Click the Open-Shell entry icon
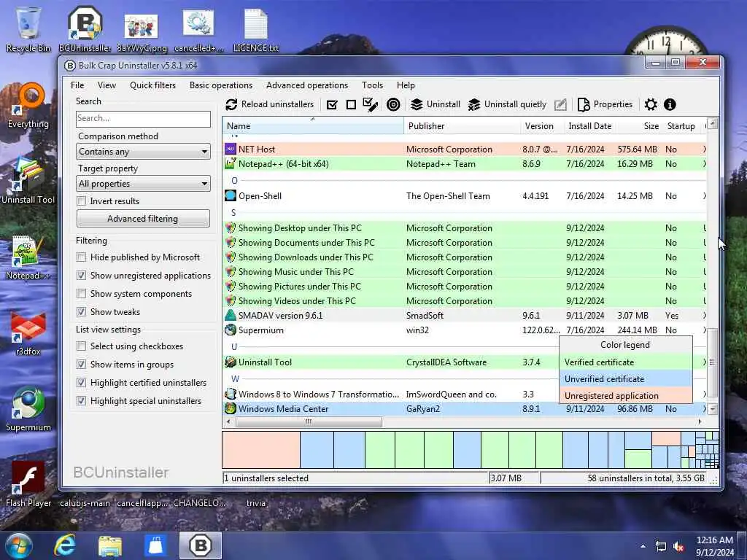 [x=230, y=195]
